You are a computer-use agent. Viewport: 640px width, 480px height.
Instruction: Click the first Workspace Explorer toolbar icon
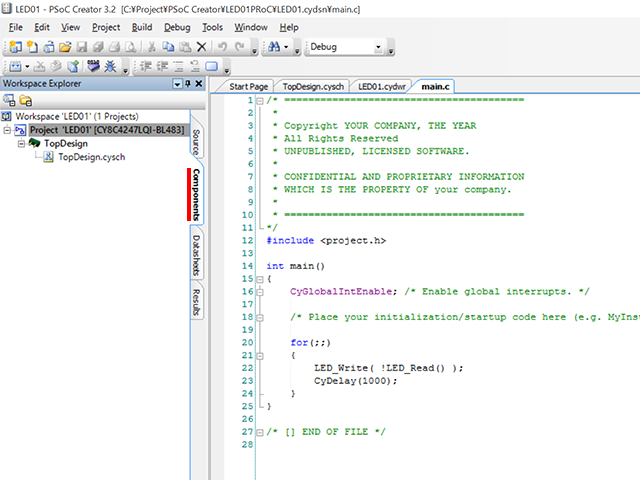[9, 100]
